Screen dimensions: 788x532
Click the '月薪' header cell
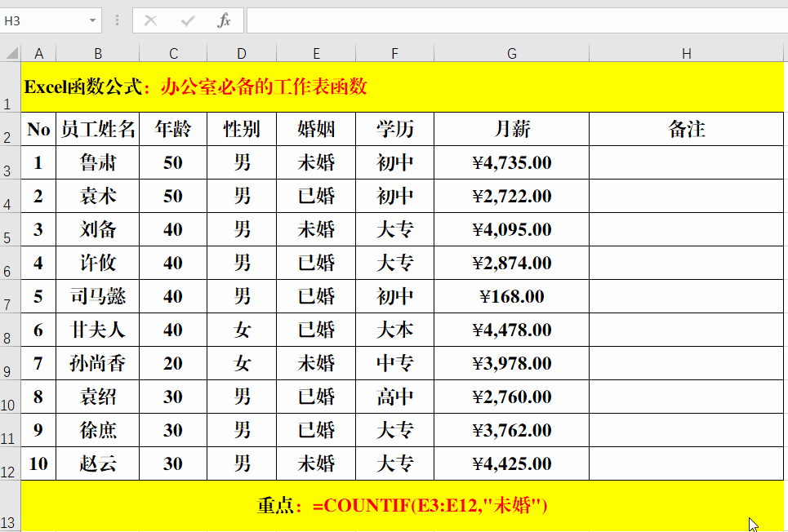(x=512, y=129)
